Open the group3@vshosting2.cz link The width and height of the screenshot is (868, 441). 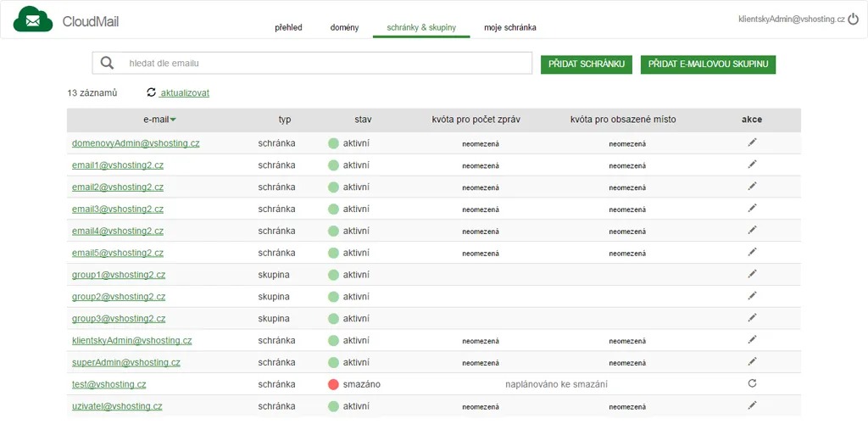pyautogui.click(x=119, y=319)
